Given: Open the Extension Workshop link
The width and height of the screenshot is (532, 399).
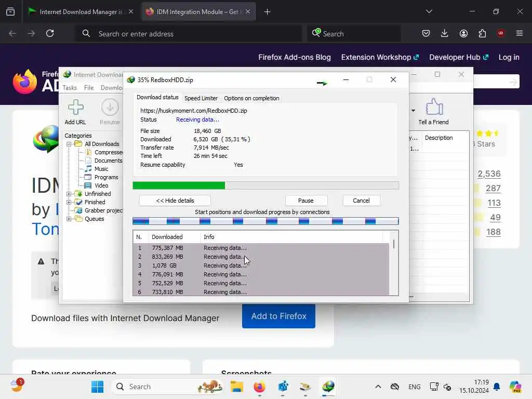Looking at the screenshot, I should [x=380, y=57].
